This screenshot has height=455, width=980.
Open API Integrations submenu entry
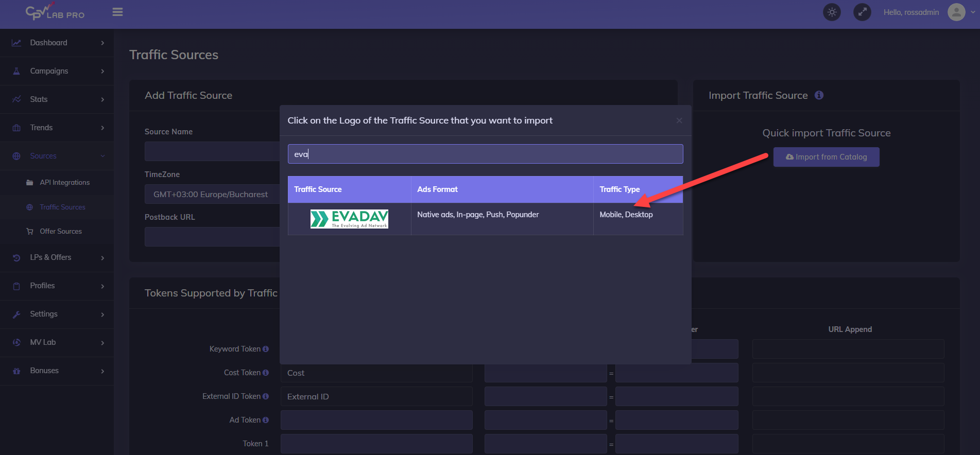64,182
